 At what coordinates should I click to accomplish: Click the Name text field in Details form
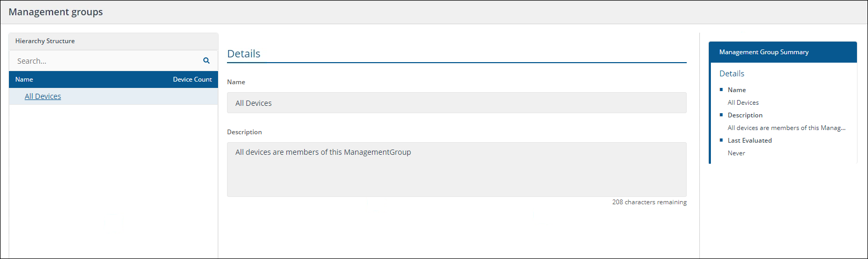click(456, 103)
